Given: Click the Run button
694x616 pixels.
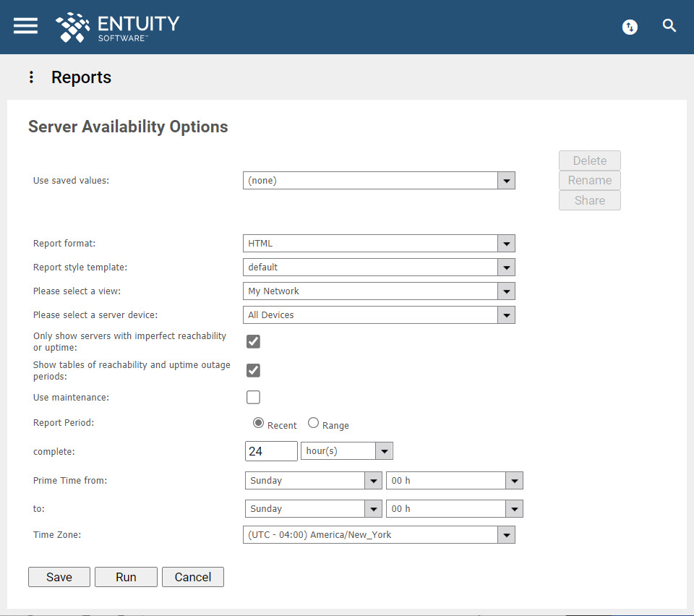Looking at the screenshot, I should (126, 577).
